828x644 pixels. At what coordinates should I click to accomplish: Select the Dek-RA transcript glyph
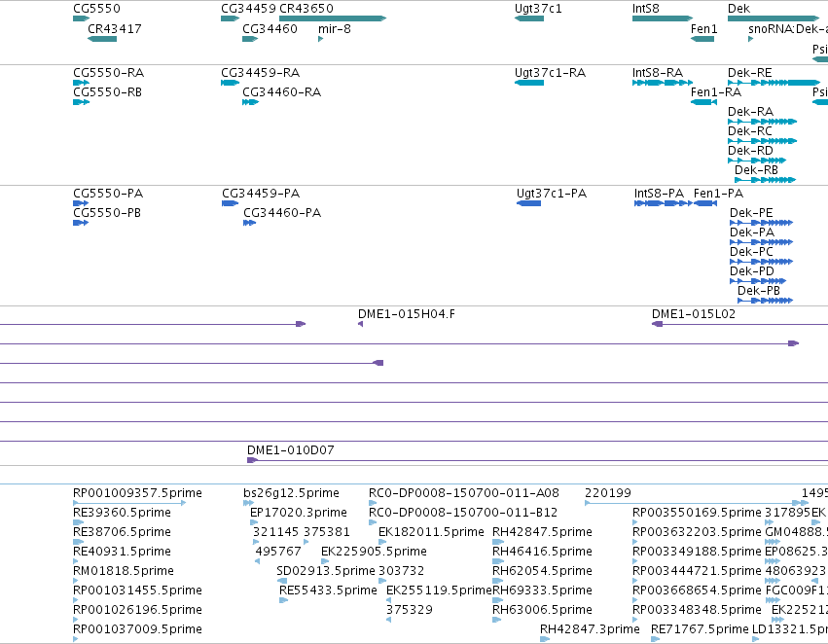point(763,122)
